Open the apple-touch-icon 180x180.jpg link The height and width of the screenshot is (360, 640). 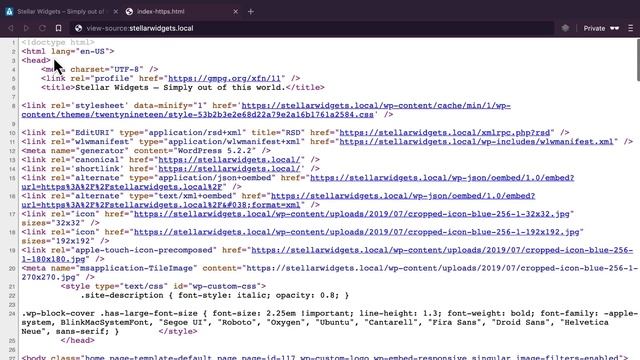[327, 254]
